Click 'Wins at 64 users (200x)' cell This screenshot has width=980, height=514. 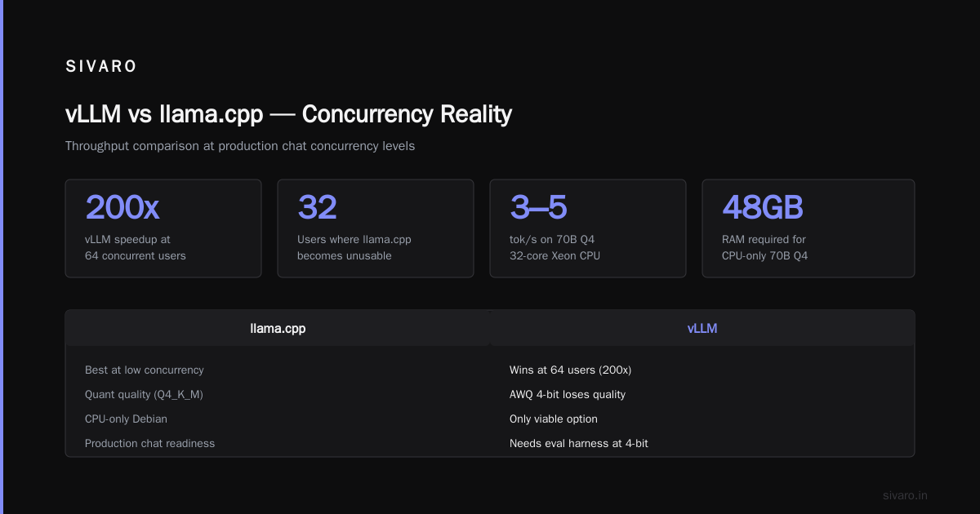coord(570,370)
